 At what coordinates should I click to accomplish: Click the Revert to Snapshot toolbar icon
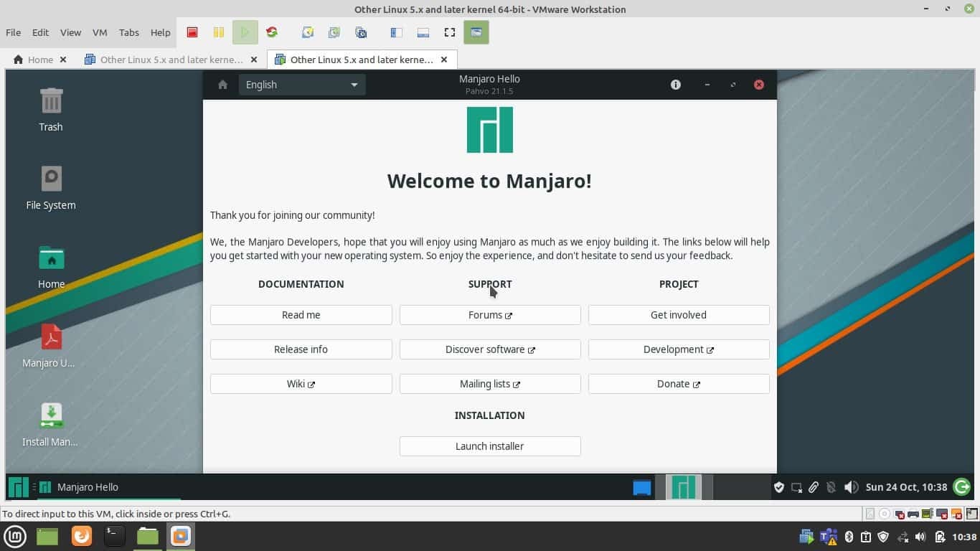click(334, 32)
